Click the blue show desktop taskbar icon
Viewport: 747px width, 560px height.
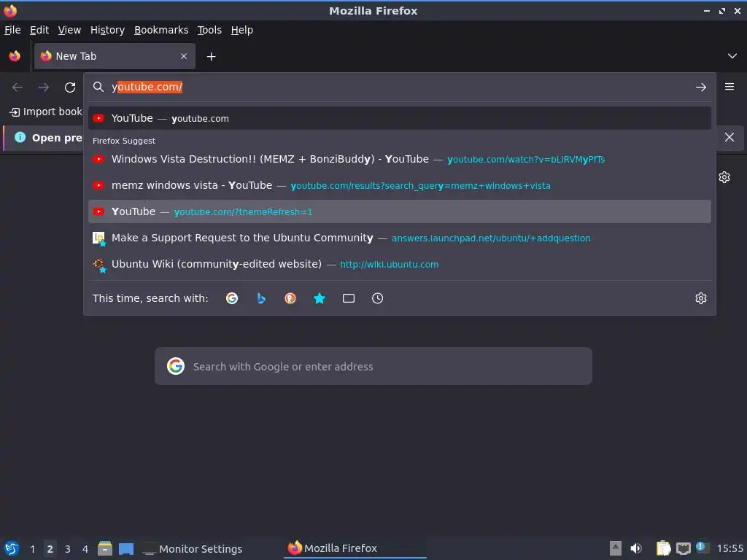pyautogui.click(x=126, y=549)
